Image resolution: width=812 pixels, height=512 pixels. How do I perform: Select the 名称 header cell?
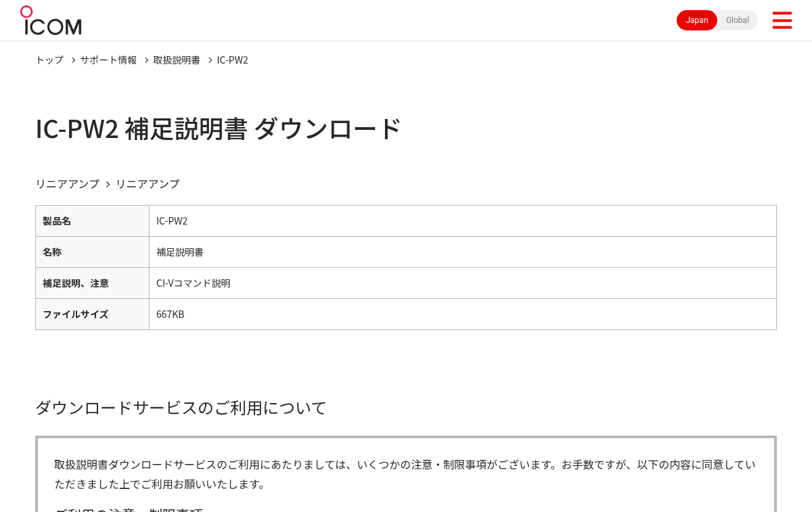[92, 252]
